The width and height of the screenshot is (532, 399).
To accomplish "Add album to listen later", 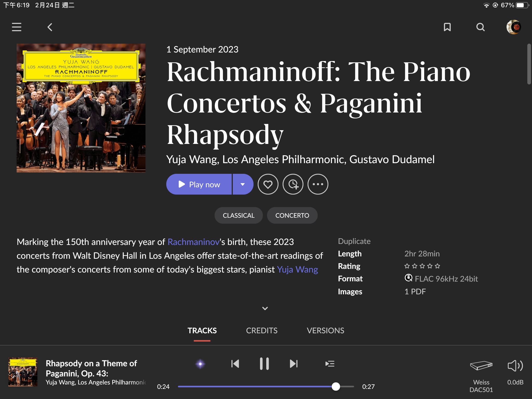I will point(293,184).
